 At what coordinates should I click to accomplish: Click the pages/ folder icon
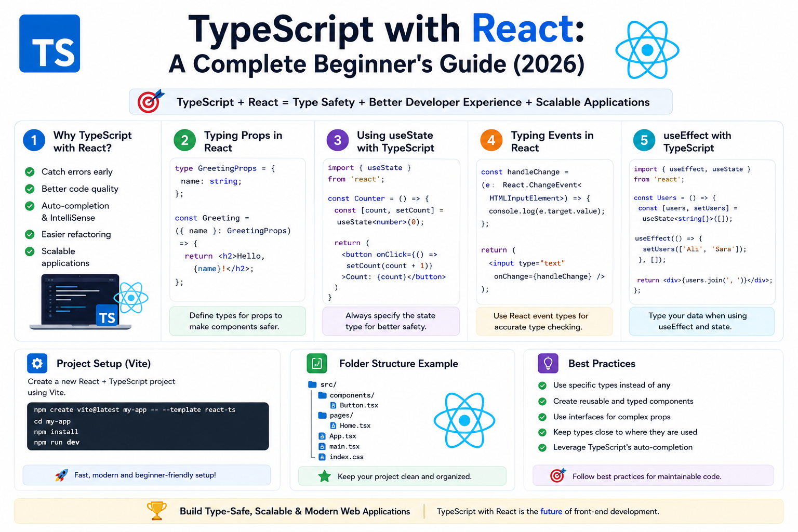322,415
